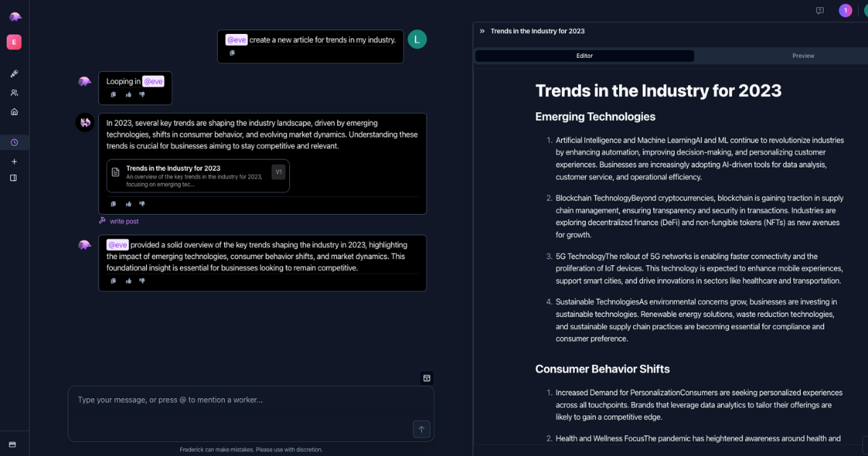Click the '5G Technology' list item
Image resolution: width=868 pixels, height=456 pixels.
(x=700, y=269)
